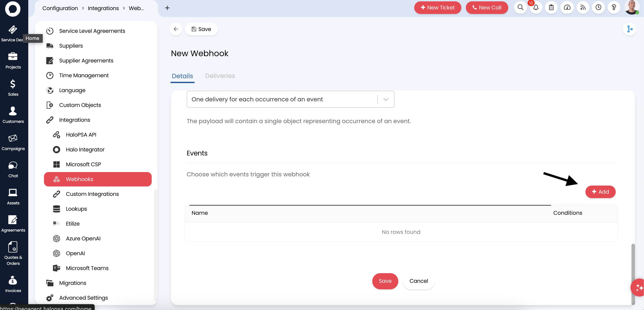Open the Azure OpenAI integration settings
The image size is (644, 310).
[83, 238]
